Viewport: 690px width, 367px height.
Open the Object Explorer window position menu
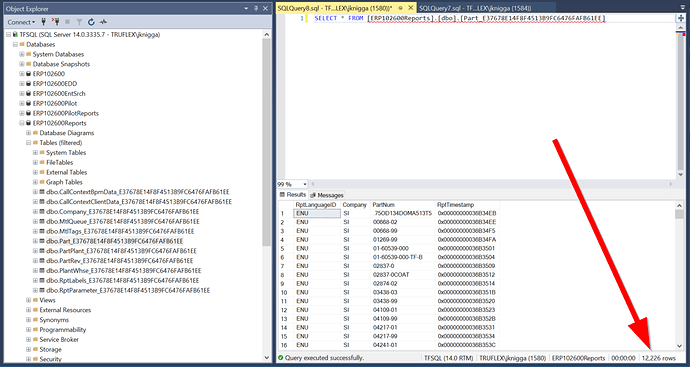pos(246,8)
